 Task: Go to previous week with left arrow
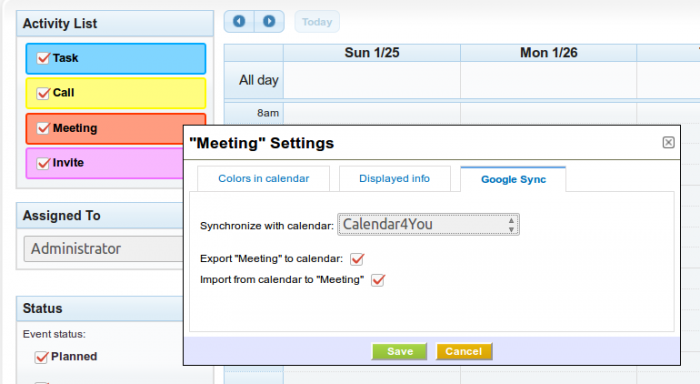tap(239, 21)
